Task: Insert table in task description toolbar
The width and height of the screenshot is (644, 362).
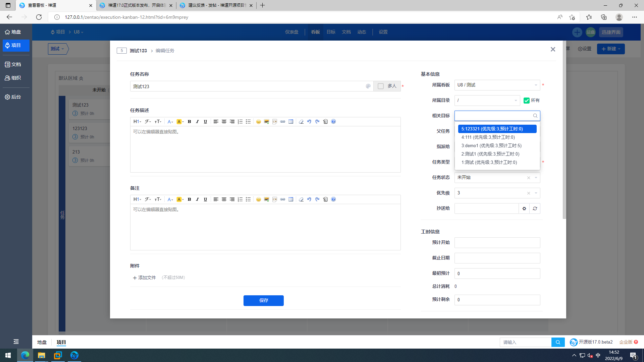Action: [x=291, y=122]
